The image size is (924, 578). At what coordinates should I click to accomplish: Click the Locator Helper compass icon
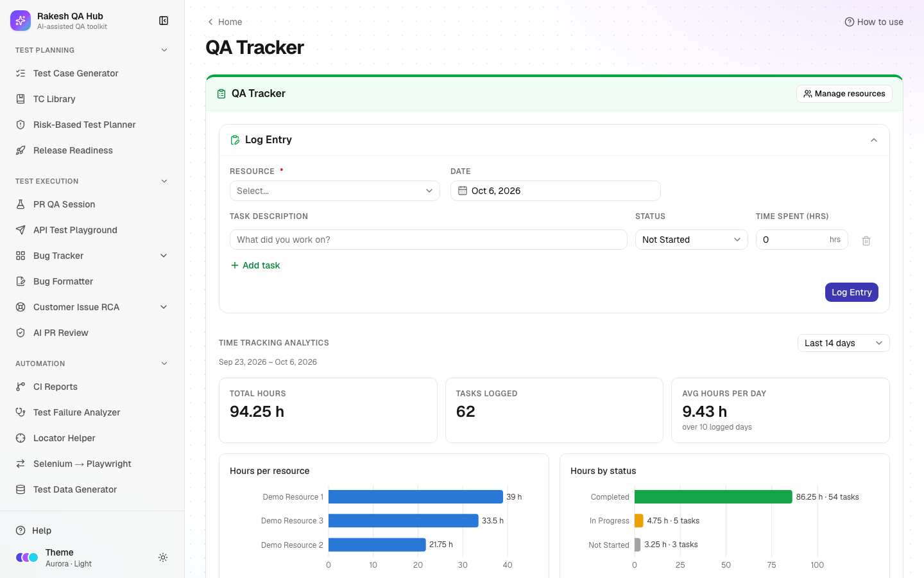click(21, 438)
